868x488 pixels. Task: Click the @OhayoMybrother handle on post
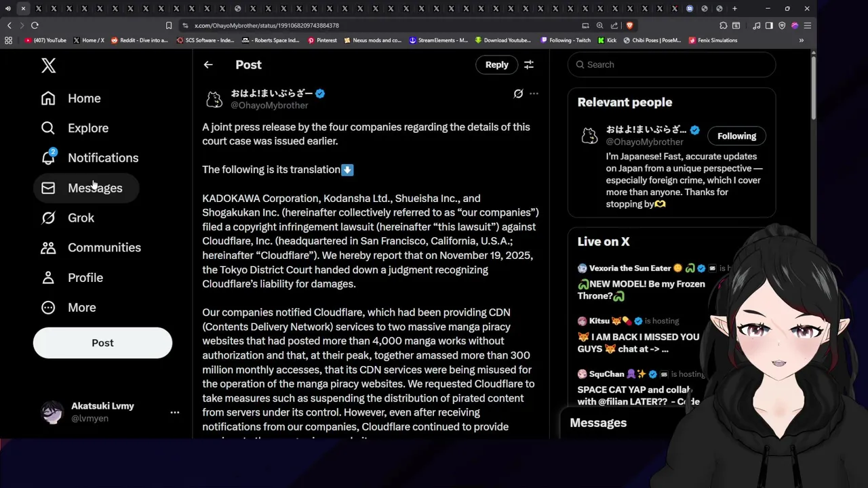(269, 105)
